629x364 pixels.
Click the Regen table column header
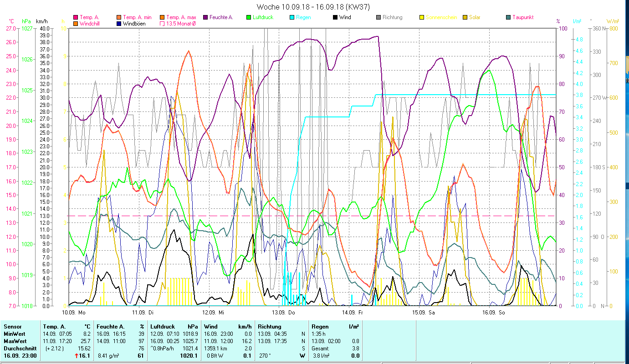[x=320, y=327]
